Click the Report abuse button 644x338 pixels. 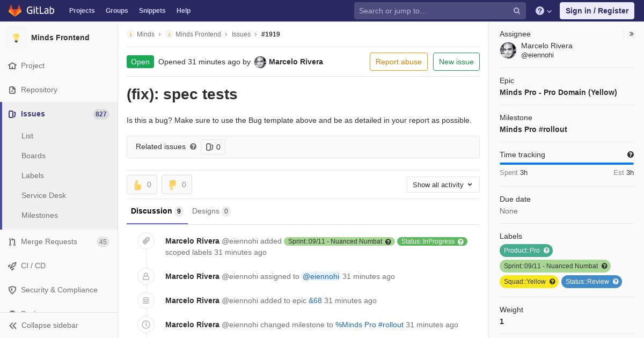click(399, 62)
